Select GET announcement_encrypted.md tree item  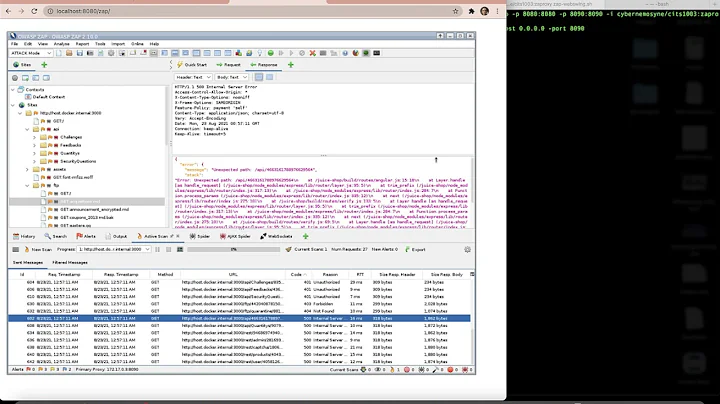pyautogui.click(x=94, y=209)
